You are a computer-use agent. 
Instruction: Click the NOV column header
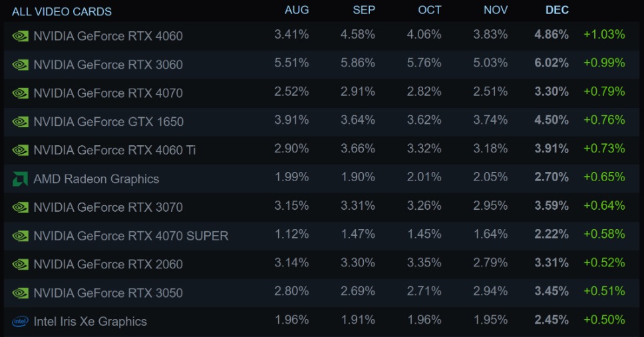point(496,10)
